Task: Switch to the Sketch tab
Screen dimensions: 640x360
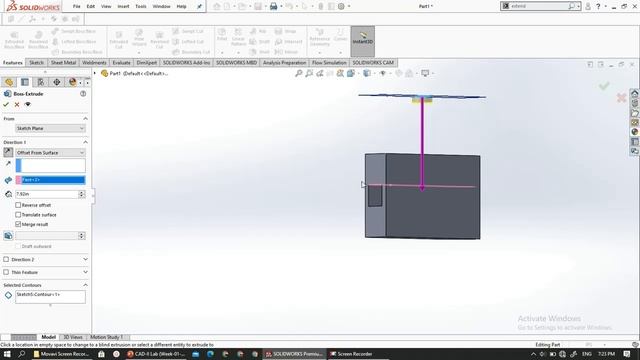Action: pyautogui.click(x=36, y=62)
